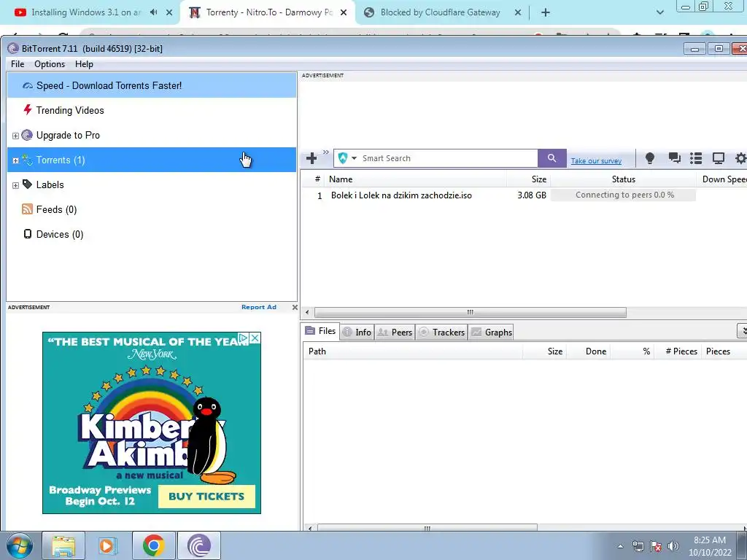Switch to the Info tab

[357, 332]
